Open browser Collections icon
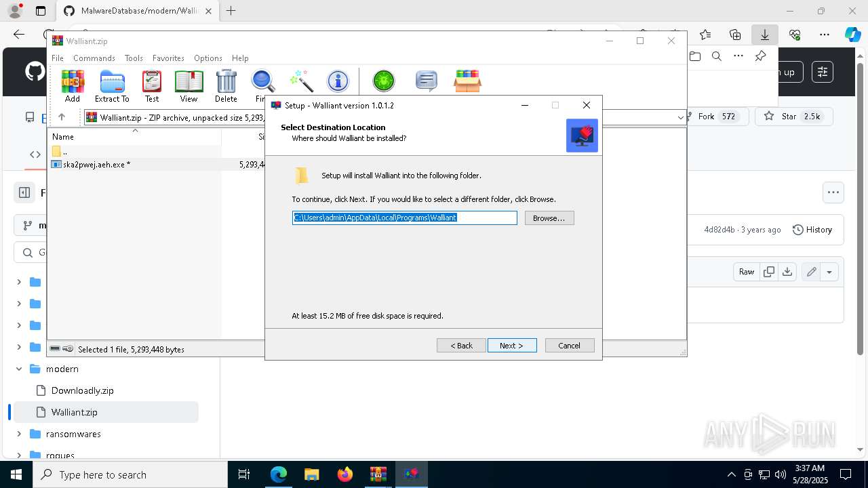The image size is (868, 488). (735, 34)
